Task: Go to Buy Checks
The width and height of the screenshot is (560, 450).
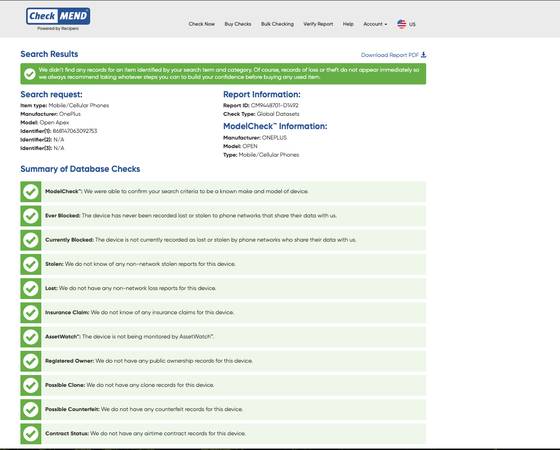Action: (238, 24)
